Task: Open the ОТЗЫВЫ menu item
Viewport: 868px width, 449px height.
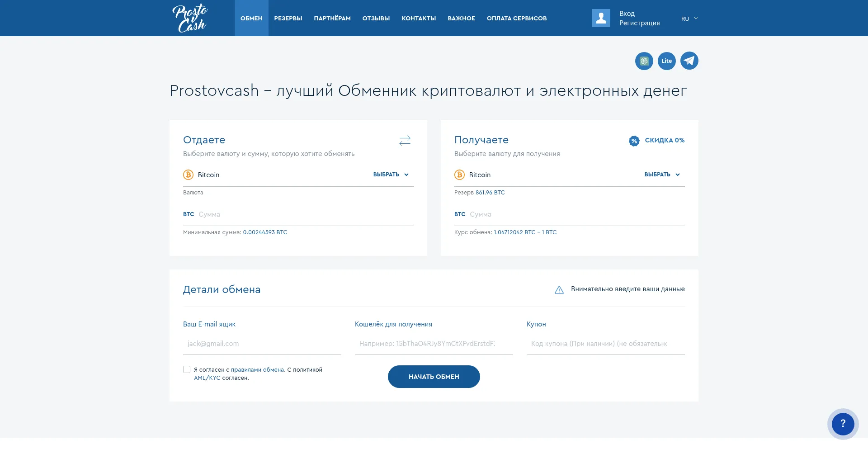Action: pyautogui.click(x=376, y=18)
